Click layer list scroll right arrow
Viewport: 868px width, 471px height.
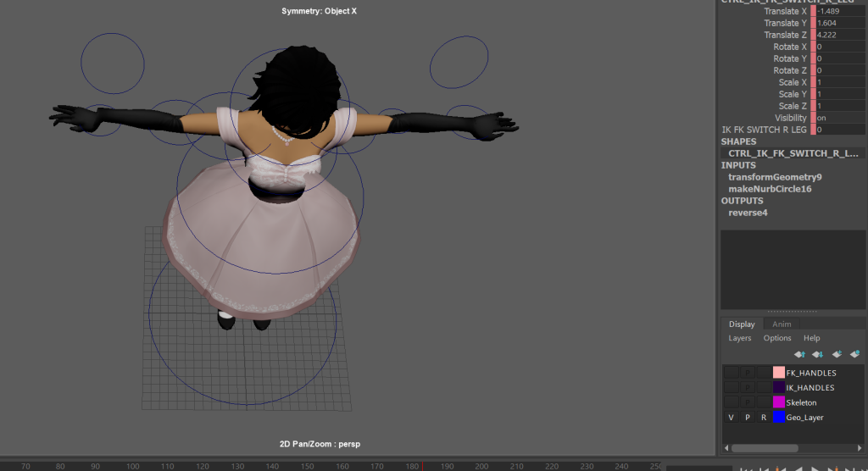pos(860,448)
